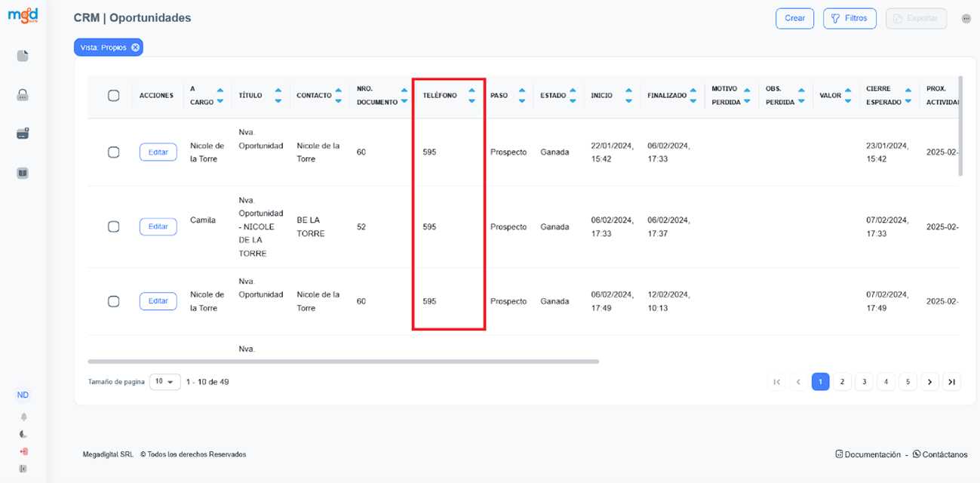
Task: Open the page size dropdown showing 10
Action: point(164,382)
